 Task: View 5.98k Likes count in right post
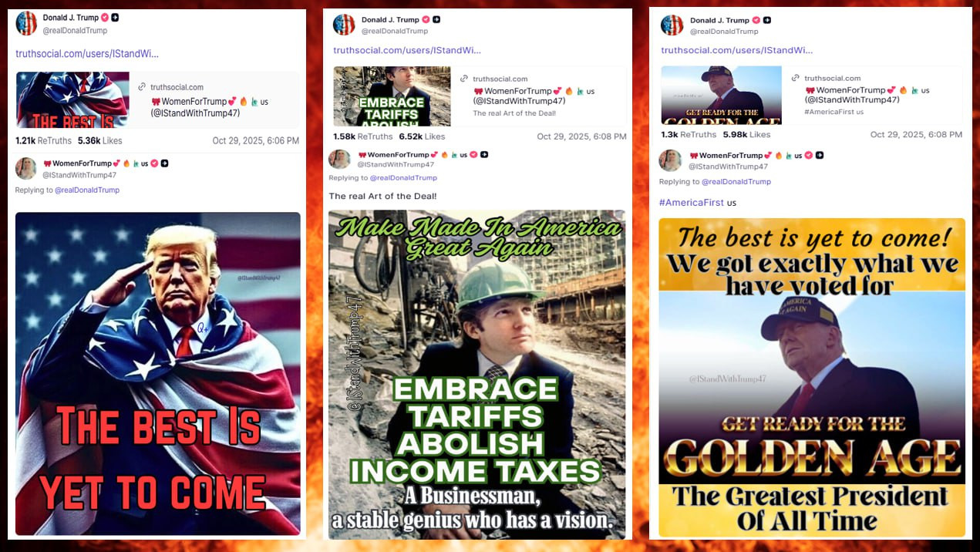click(746, 134)
